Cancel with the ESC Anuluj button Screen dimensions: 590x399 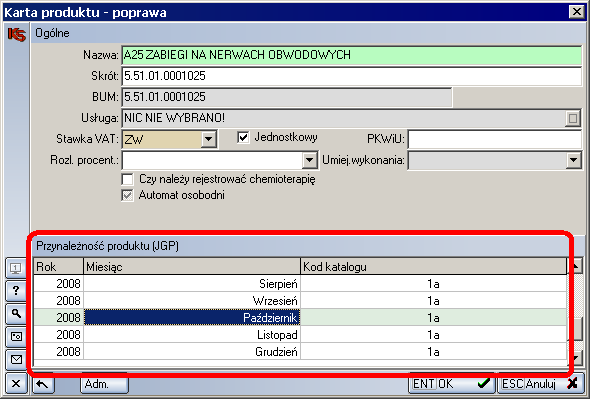[540, 384]
